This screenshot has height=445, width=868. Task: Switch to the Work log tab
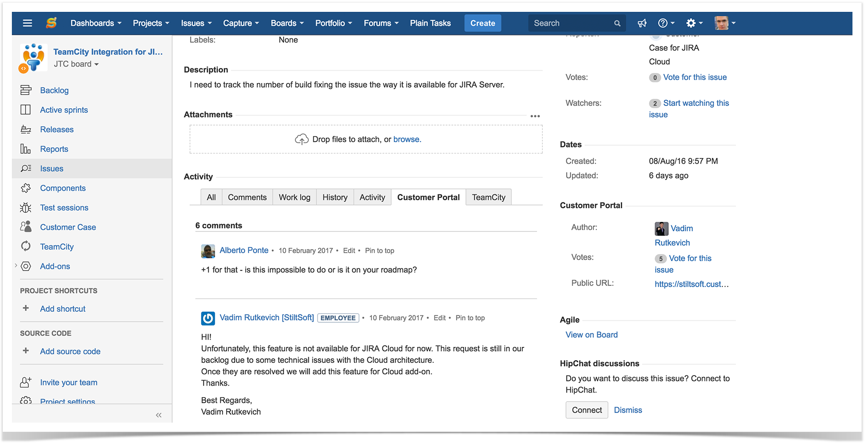(295, 197)
